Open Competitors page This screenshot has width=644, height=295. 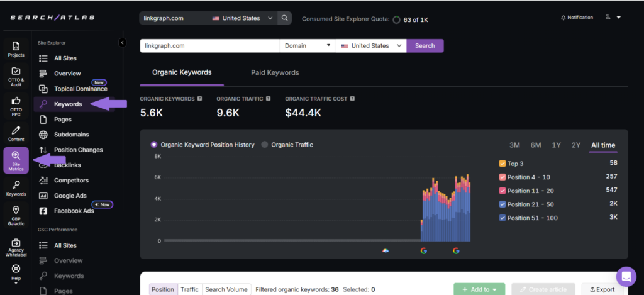point(71,180)
